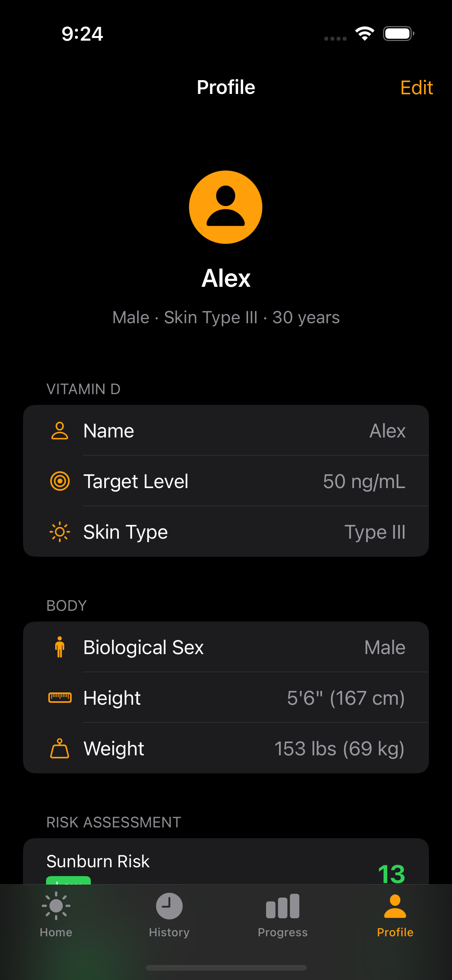Select the 50 ng/mL target level value

364,481
